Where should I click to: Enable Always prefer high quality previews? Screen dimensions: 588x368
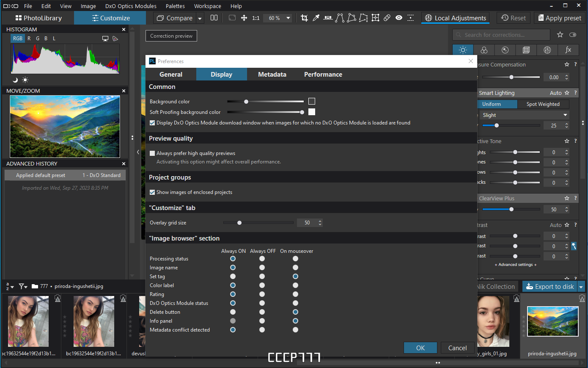pos(152,153)
